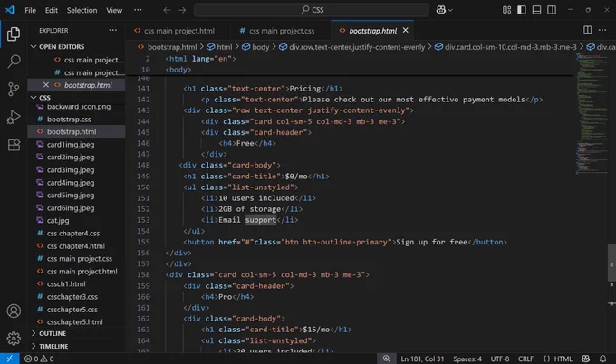Change indentation Spaces: 4
Screen dimensions: 616x364
click(467, 359)
